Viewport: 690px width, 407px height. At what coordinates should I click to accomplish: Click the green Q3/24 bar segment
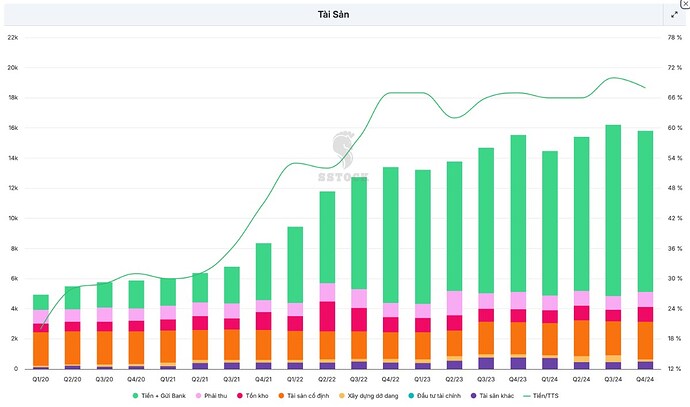pos(613,210)
